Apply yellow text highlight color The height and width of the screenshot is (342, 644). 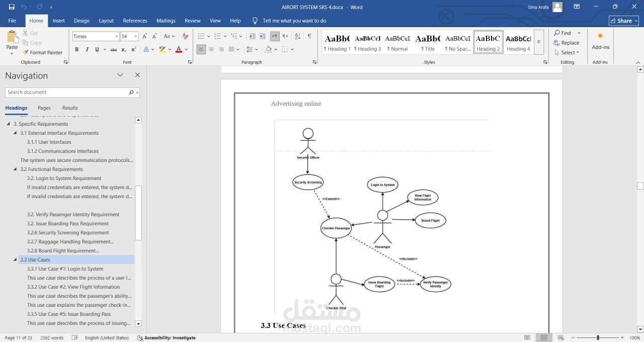[162, 49]
